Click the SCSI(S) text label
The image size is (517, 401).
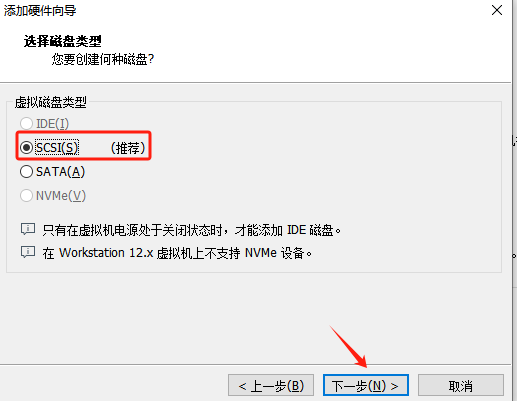(57, 147)
